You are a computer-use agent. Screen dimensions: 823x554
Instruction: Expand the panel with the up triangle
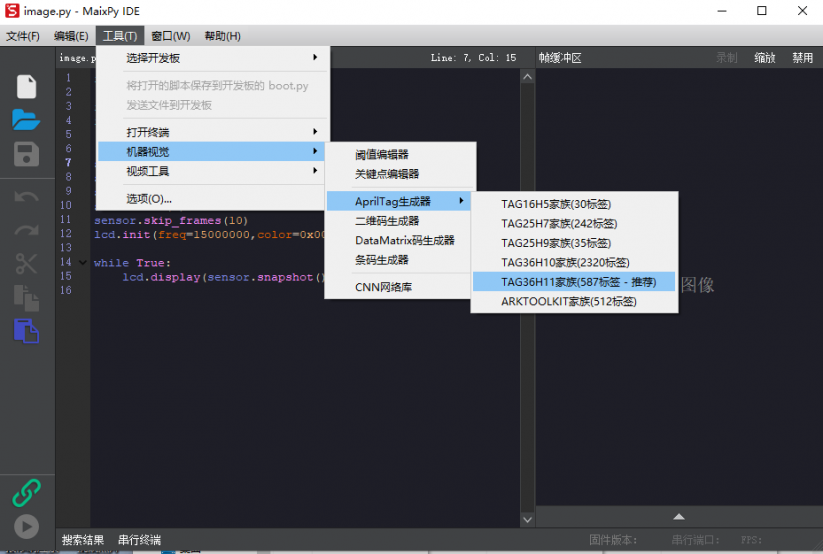(x=679, y=517)
